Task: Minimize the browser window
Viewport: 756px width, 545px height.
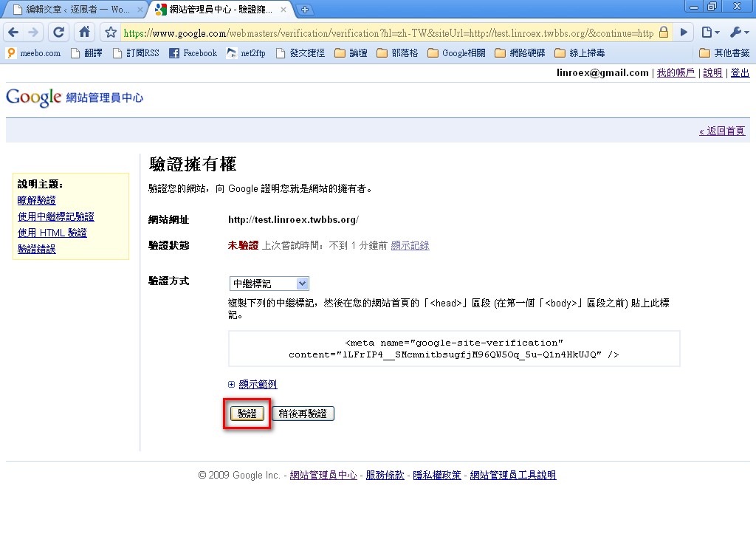Action: pos(694,7)
